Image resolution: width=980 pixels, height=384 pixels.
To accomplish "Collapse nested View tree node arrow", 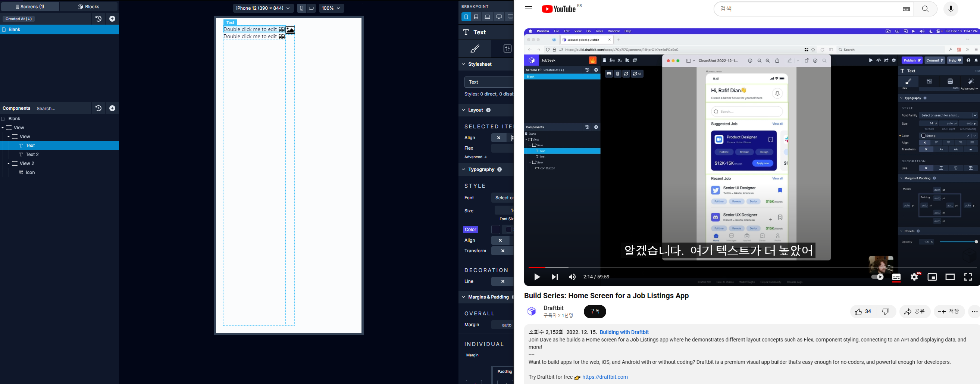I will [8, 137].
